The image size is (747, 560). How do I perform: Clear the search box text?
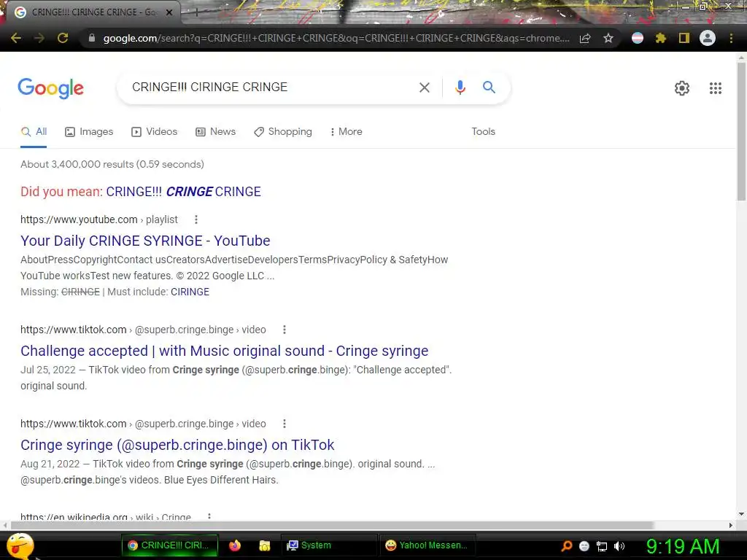coord(424,87)
